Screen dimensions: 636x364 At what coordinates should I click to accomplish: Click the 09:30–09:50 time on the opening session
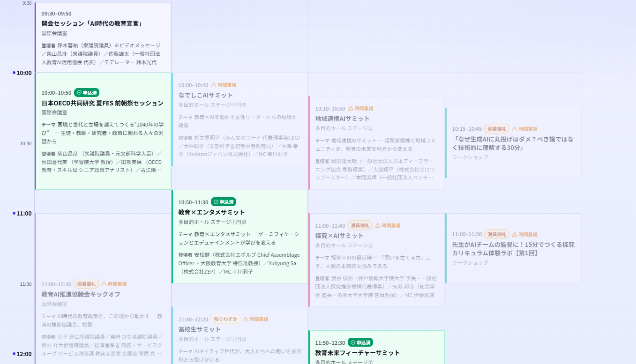click(56, 14)
